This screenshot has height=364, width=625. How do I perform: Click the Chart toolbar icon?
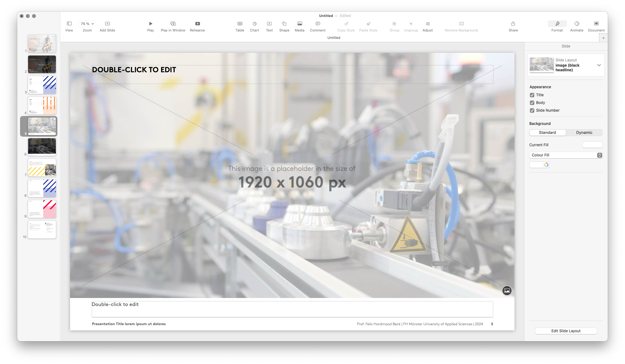click(x=254, y=24)
